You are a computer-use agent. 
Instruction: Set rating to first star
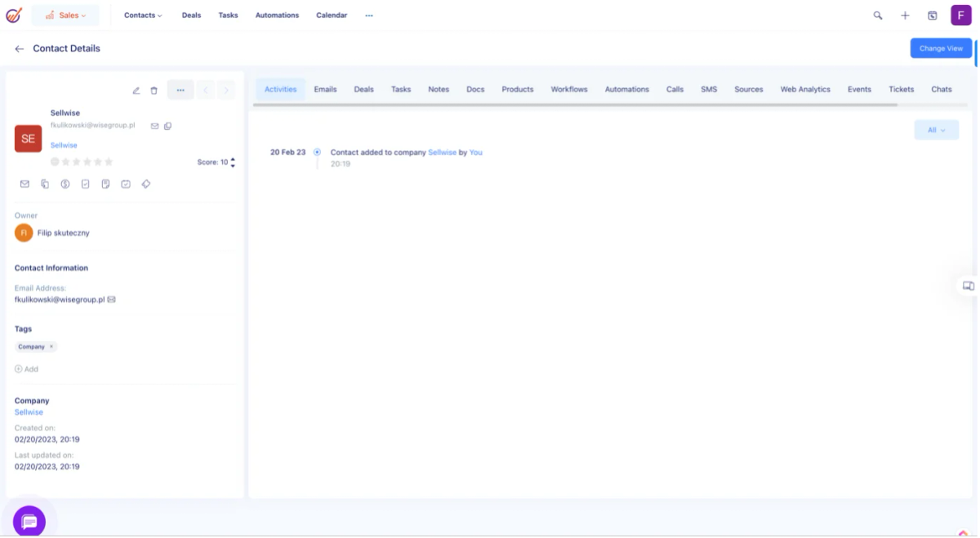click(x=65, y=162)
